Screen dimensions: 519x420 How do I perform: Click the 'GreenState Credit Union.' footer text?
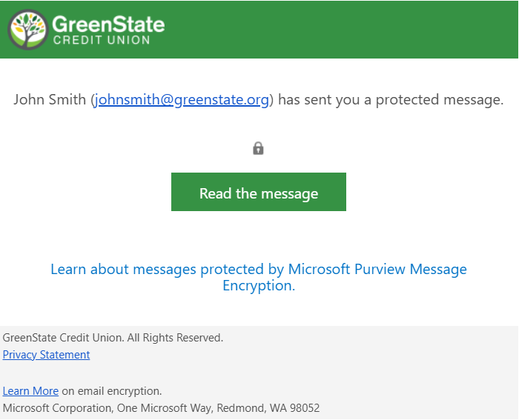[x=63, y=338]
